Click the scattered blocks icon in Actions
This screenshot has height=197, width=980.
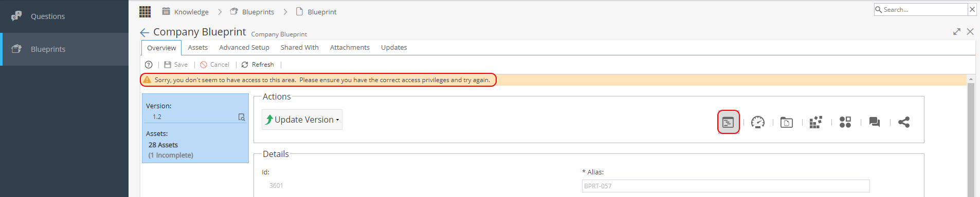coord(816,122)
